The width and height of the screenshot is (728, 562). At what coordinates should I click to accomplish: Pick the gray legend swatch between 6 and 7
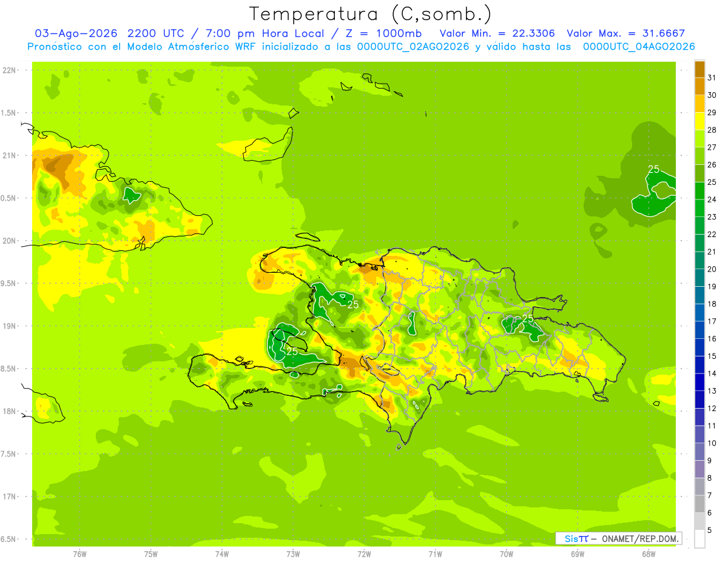[x=699, y=504]
